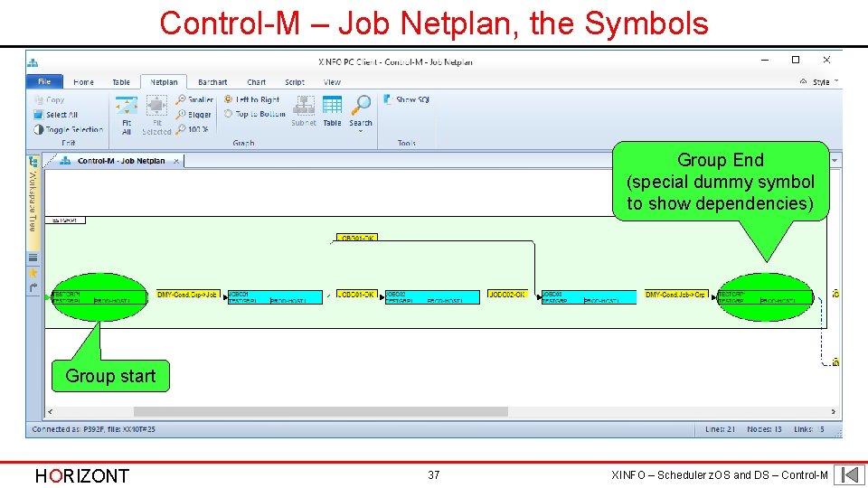The image size is (868, 488).
Task: Select the Control-M - Job Netplan document tab
Action: (x=120, y=161)
